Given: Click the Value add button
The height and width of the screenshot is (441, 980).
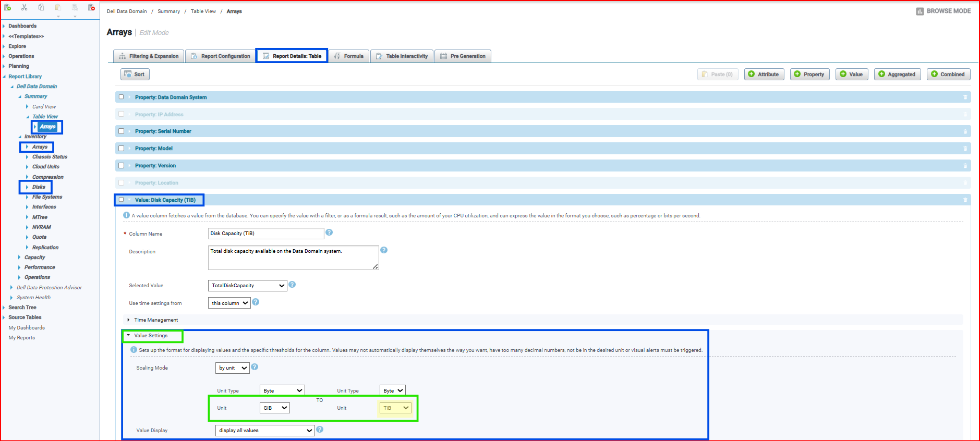Looking at the screenshot, I should coord(852,75).
